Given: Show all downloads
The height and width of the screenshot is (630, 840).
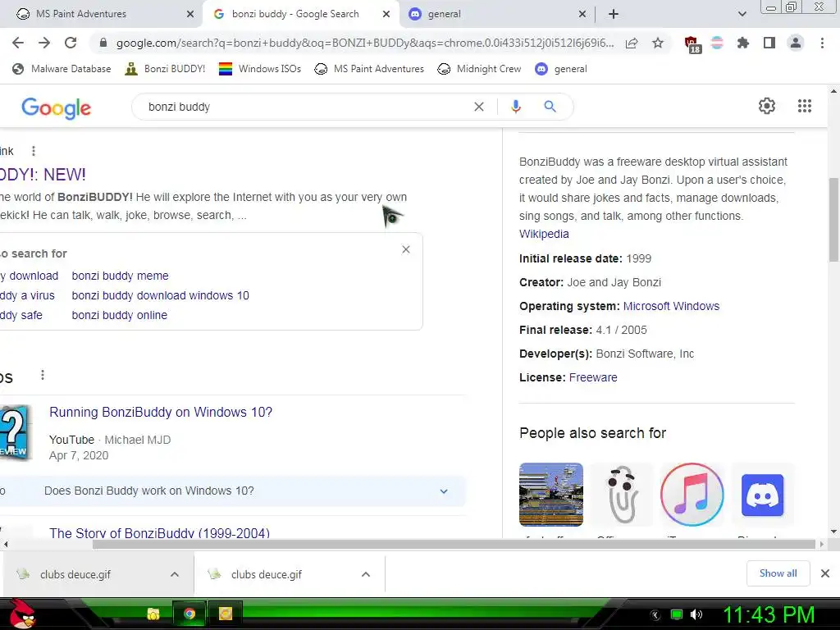Looking at the screenshot, I should point(778,573).
